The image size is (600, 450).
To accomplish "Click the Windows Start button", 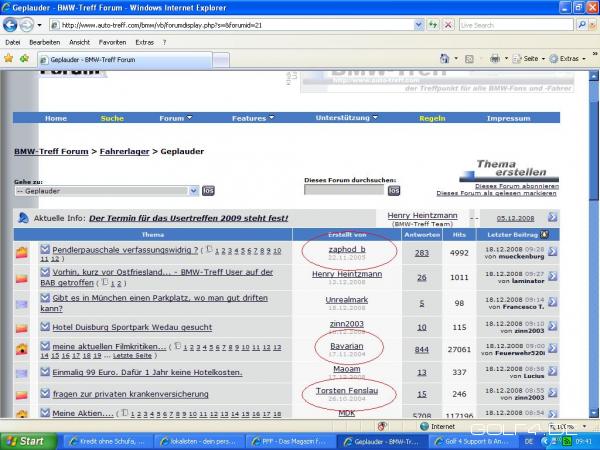I will 28,441.
